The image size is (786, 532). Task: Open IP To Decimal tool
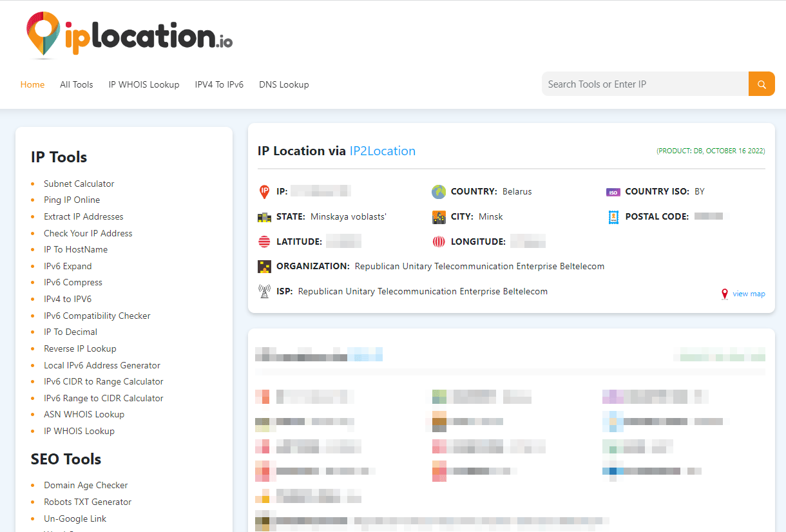pos(71,332)
